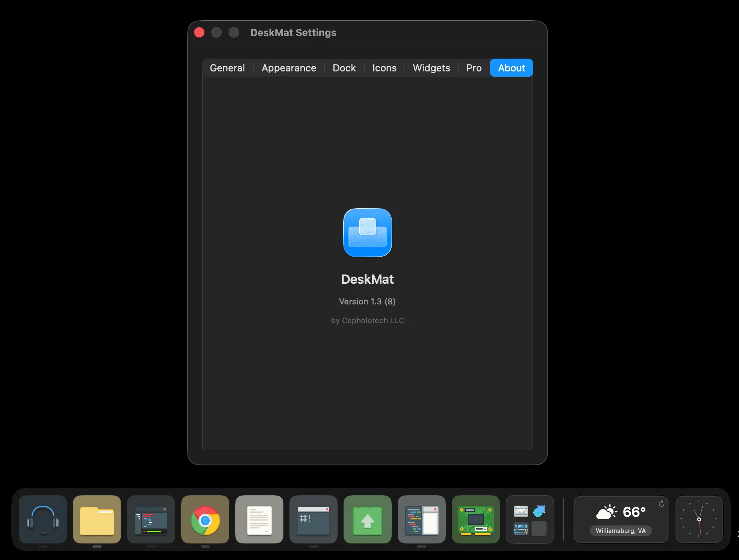Close the DeskMat Settings window

(199, 33)
